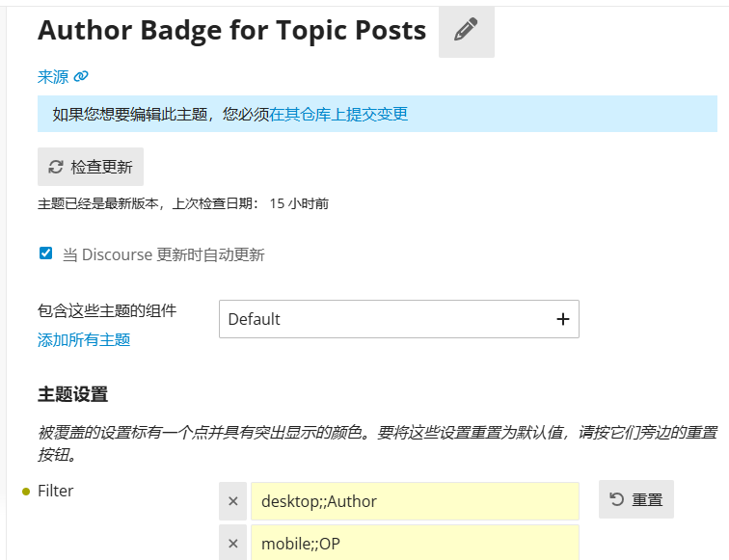Open the Default themes dropdown

[399, 319]
